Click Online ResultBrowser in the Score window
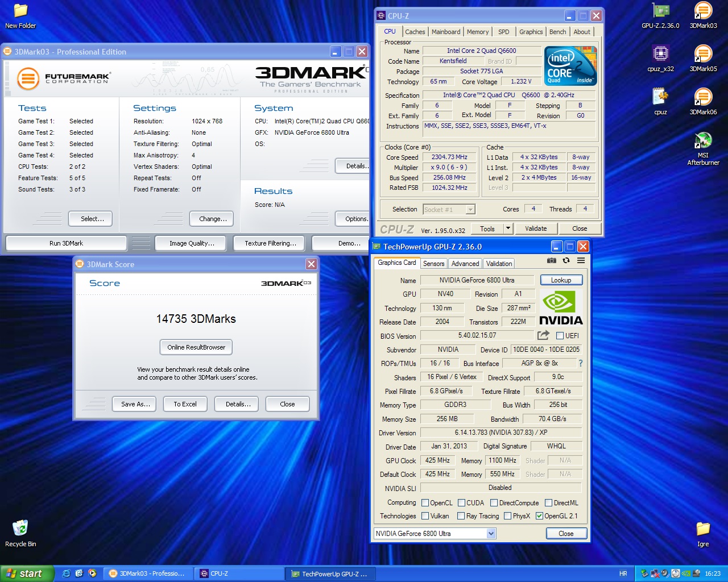The height and width of the screenshot is (582, 728). point(196,347)
